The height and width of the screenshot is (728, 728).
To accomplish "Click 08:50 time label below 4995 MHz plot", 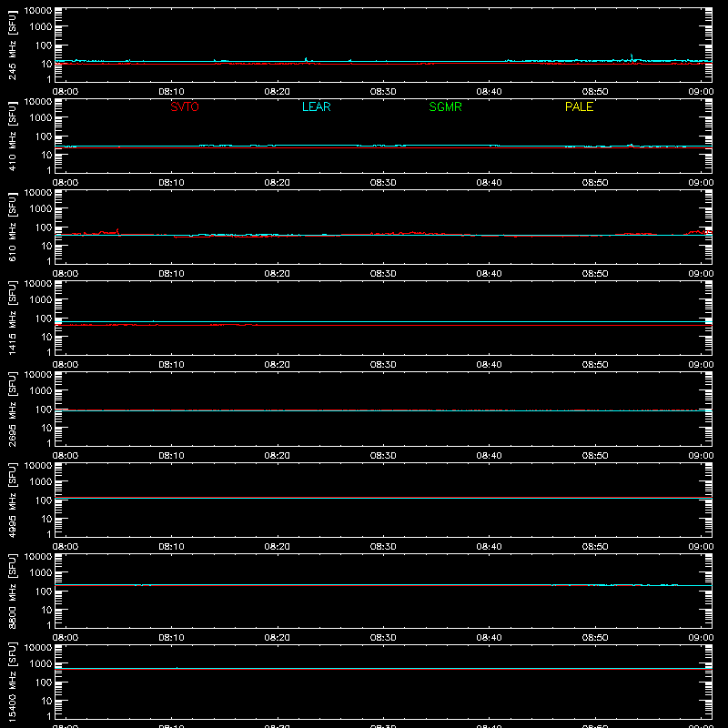I will (595, 547).
